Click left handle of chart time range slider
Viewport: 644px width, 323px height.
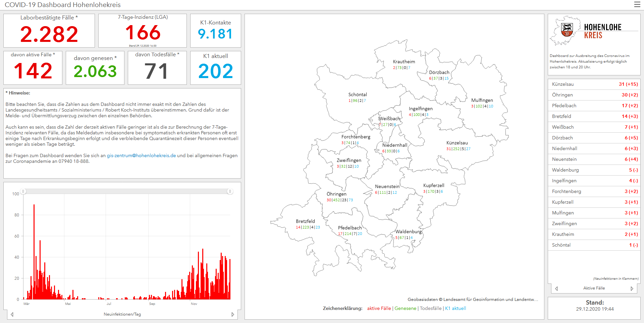(23, 191)
